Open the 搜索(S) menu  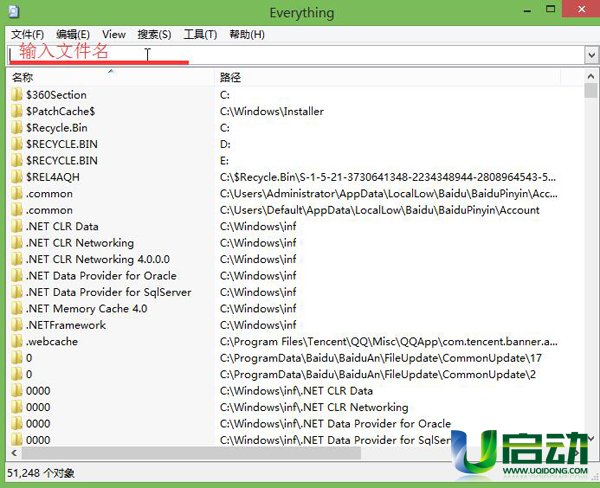[154, 34]
